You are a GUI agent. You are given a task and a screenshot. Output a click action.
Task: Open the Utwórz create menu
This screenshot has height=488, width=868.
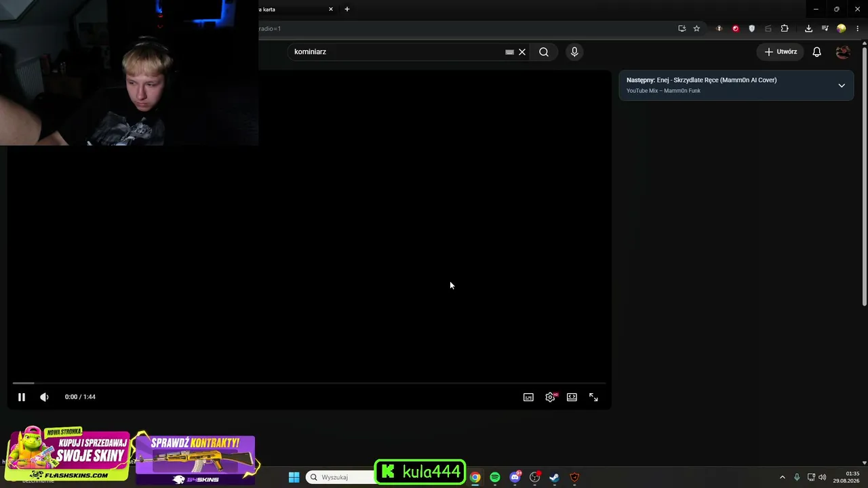click(x=781, y=52)
